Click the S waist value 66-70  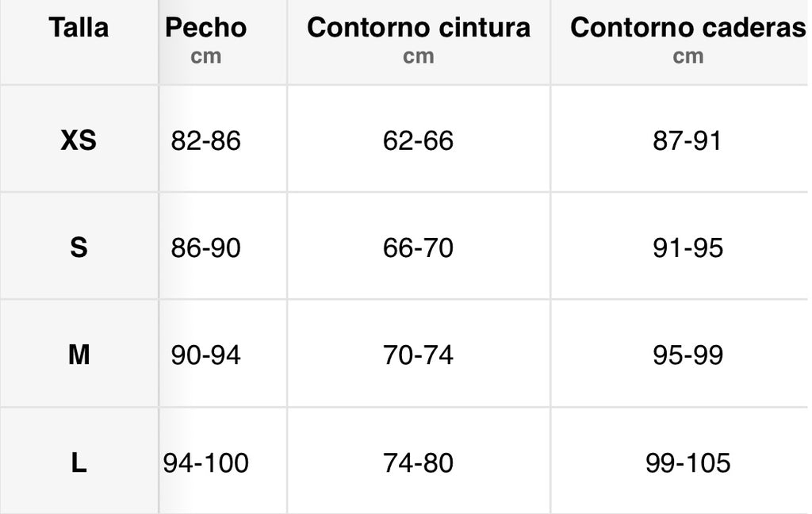point(418,248)
